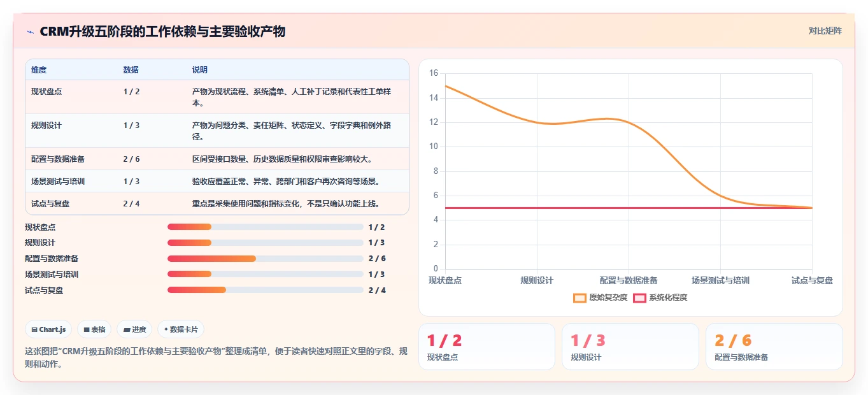Click the 2 / 6 value in the table
Viewport: 868px width, 395px height.
[x=131, y=159]
